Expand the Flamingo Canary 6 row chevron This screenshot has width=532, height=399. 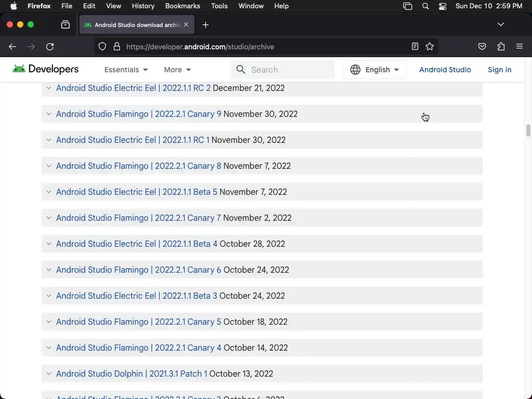pos(49,270)
